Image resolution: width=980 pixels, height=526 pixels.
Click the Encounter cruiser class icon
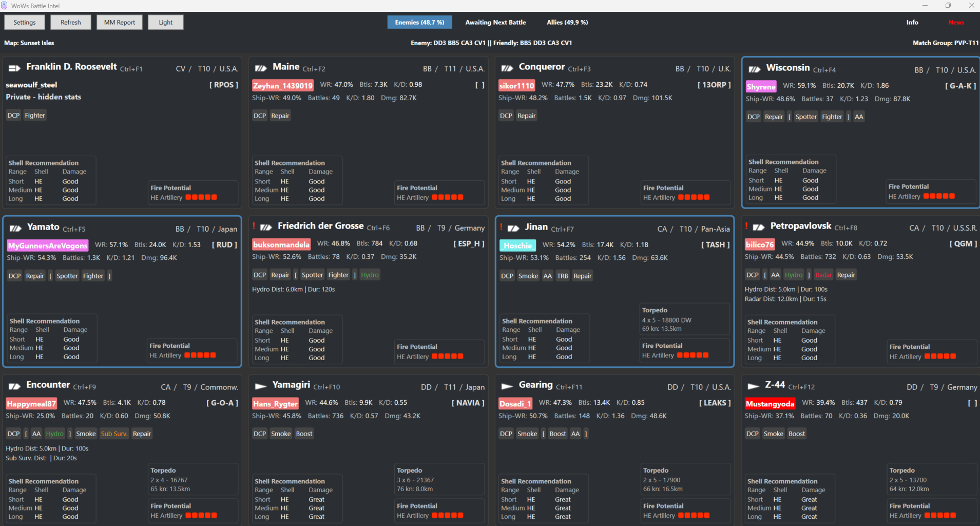tap(14, 386)
